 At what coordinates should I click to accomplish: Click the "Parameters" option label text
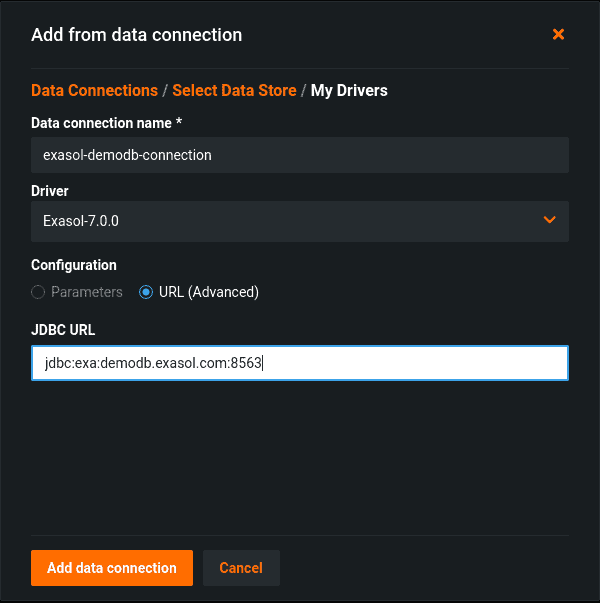click(x=87, y=292)
